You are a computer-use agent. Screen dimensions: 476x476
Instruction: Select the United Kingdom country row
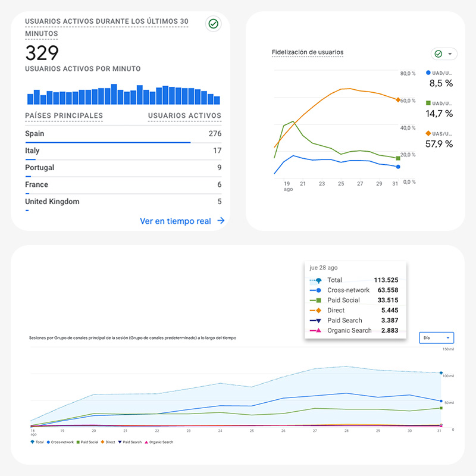click(52, 202)
